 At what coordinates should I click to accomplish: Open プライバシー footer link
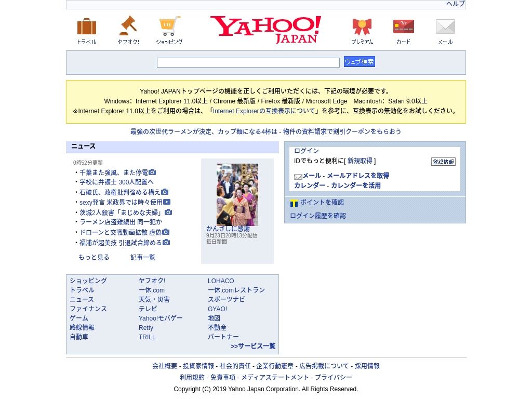[334, 377]
